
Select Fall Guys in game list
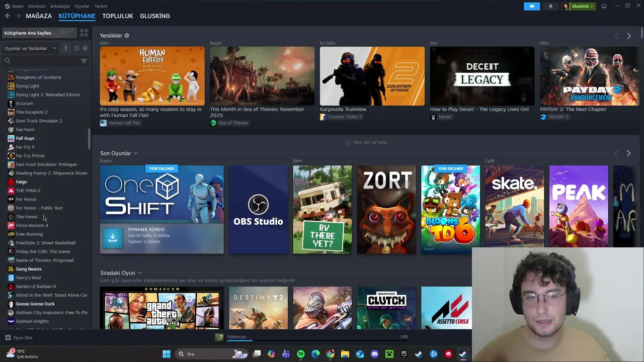coord(25,138)
